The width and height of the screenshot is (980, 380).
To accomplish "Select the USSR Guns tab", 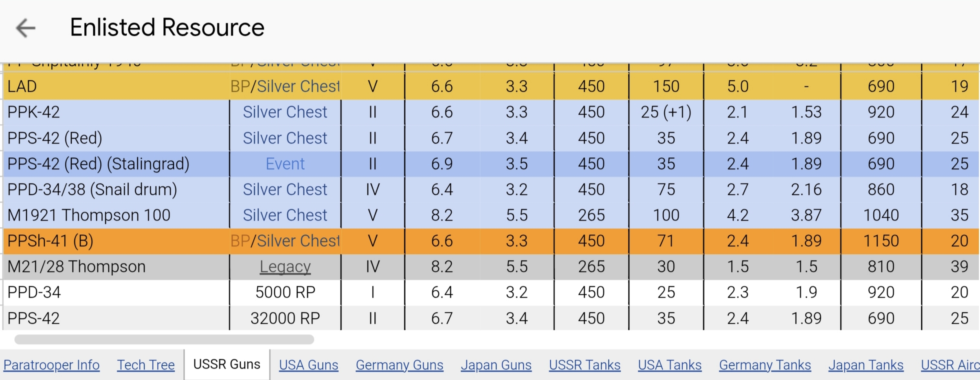I will pyautogui.click(x=226, y=364).
